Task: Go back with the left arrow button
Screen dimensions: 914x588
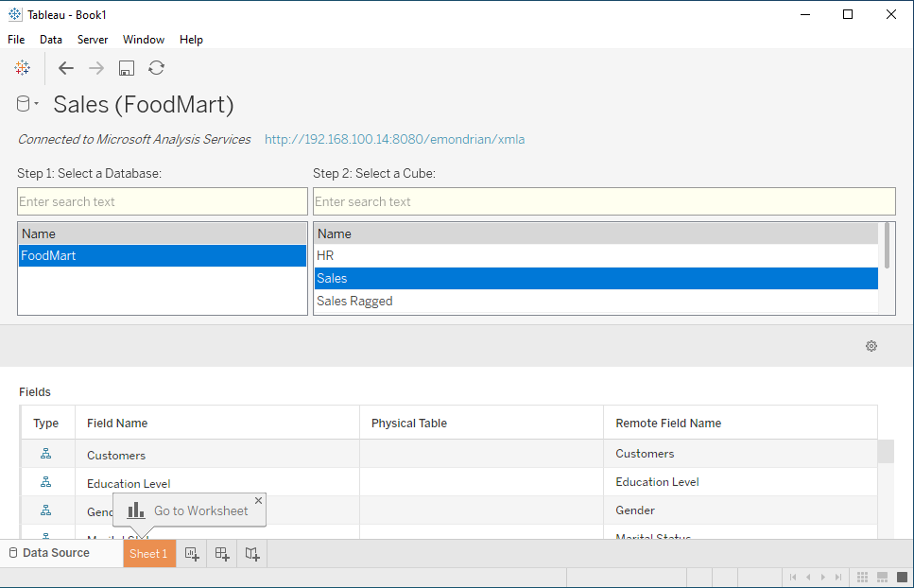Action: point(66,68)
